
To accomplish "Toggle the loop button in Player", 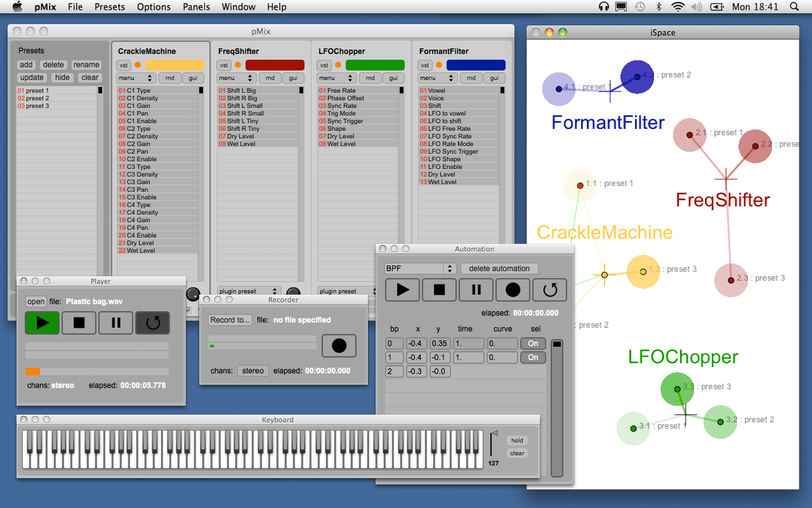I will pyautogui.click(x=152, y=323).
